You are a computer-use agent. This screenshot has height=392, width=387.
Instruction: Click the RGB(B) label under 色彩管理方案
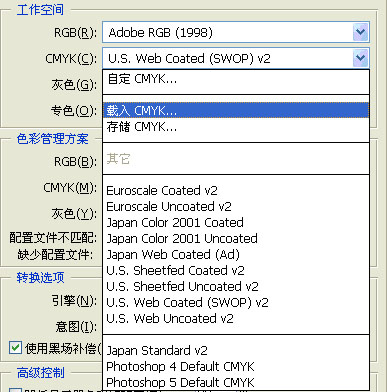coord(75,162)
